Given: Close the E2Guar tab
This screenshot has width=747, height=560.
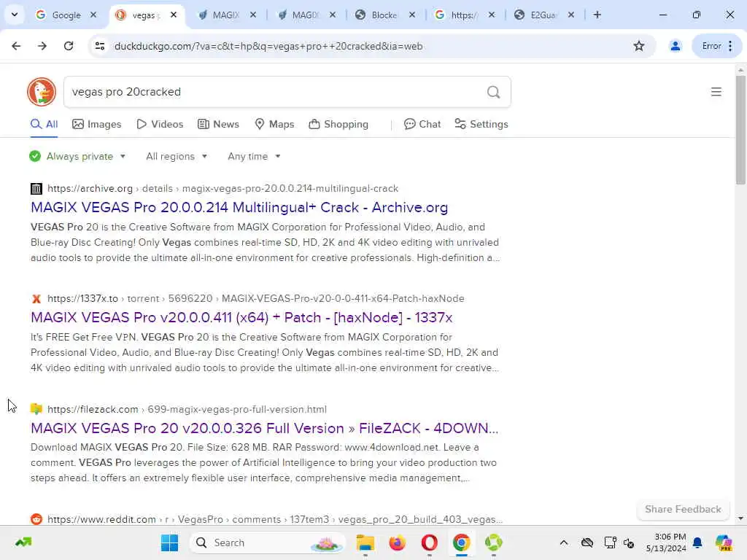Looking at the screenshot, I should pyautogui.click(x=571, y=15).
